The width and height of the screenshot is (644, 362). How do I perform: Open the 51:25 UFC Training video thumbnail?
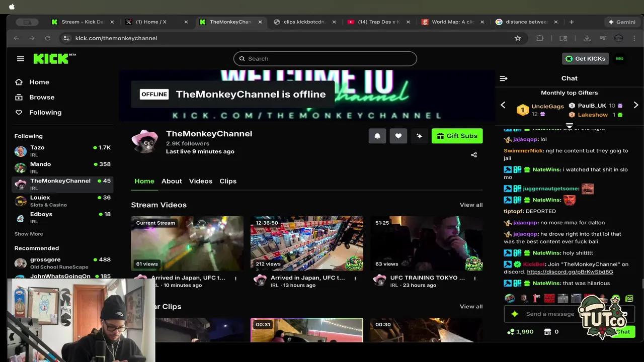427,243
